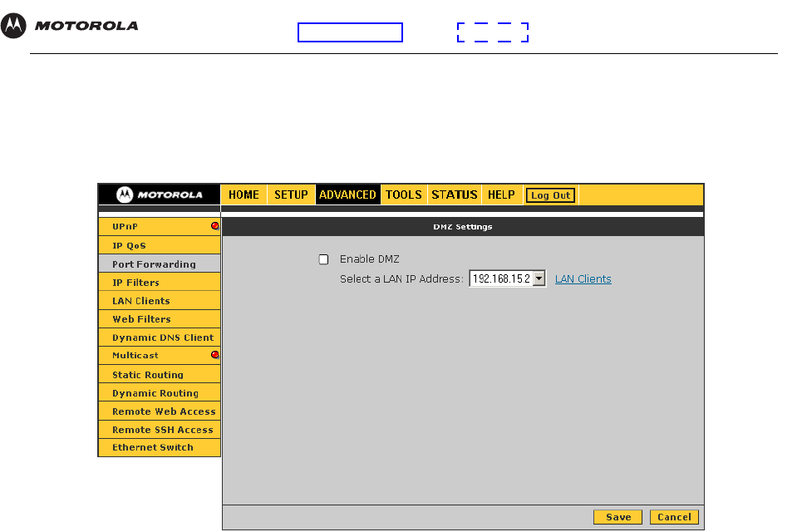Switch to the SETUP tab
The image size is (802, 532).
click(291, 195)
